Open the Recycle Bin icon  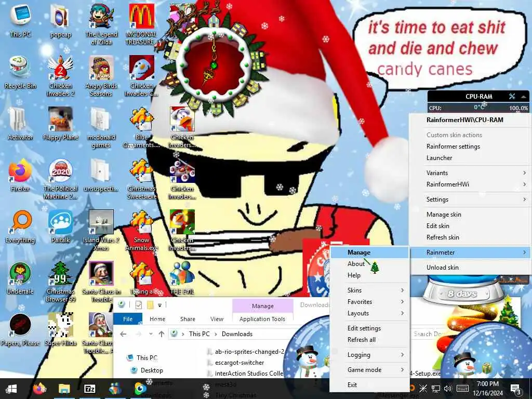(x=20, y=72)
